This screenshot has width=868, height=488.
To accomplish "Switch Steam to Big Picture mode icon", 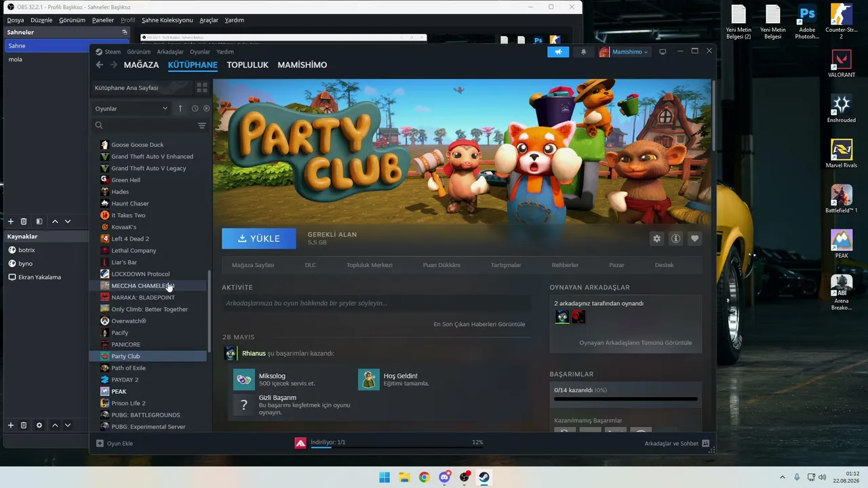I will 663,52.
